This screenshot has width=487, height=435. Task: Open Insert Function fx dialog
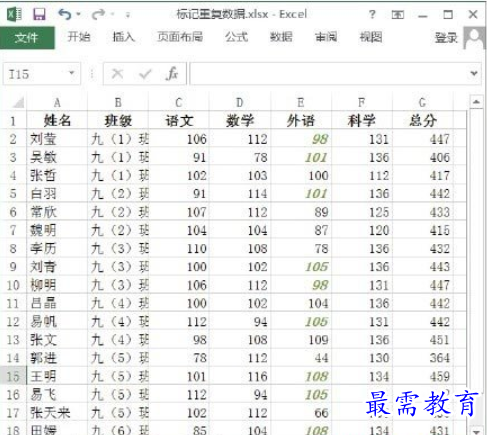172,74
